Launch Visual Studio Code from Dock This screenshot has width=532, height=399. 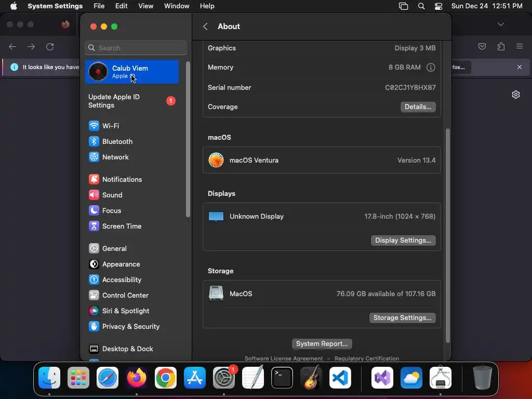(x=340, y=378)
